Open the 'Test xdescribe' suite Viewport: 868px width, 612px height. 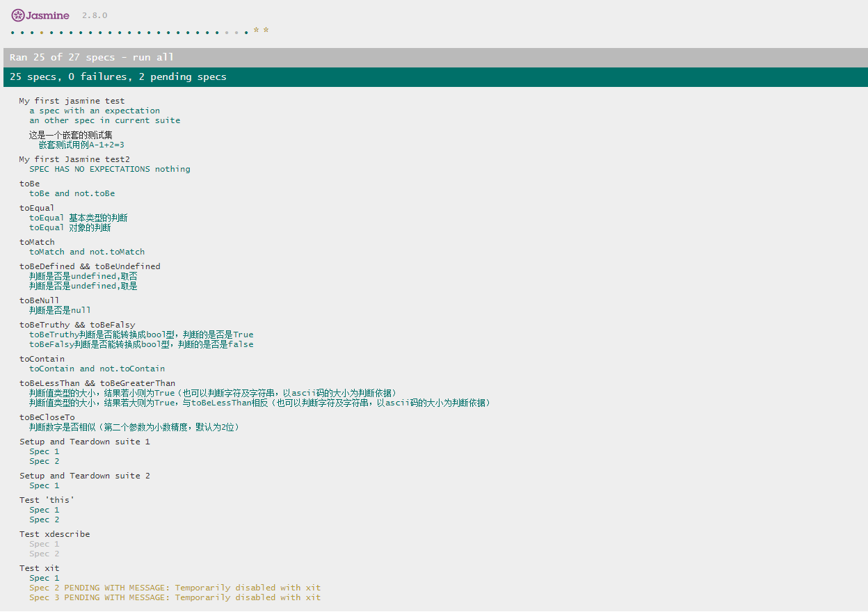pos(54,534)
